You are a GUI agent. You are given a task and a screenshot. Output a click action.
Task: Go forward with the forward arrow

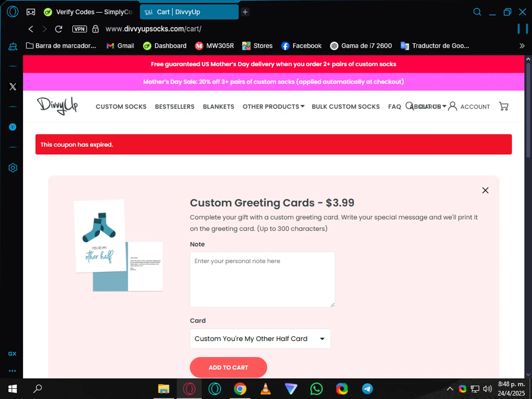[44, 29]
